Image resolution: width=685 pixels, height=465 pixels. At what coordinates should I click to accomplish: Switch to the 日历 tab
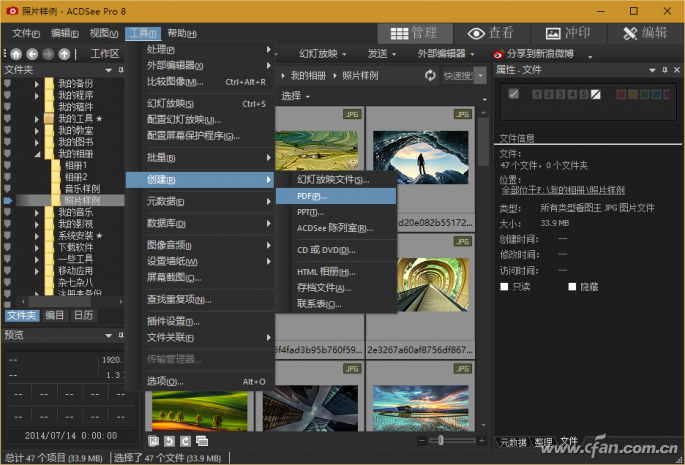click(x=83, y=316)
